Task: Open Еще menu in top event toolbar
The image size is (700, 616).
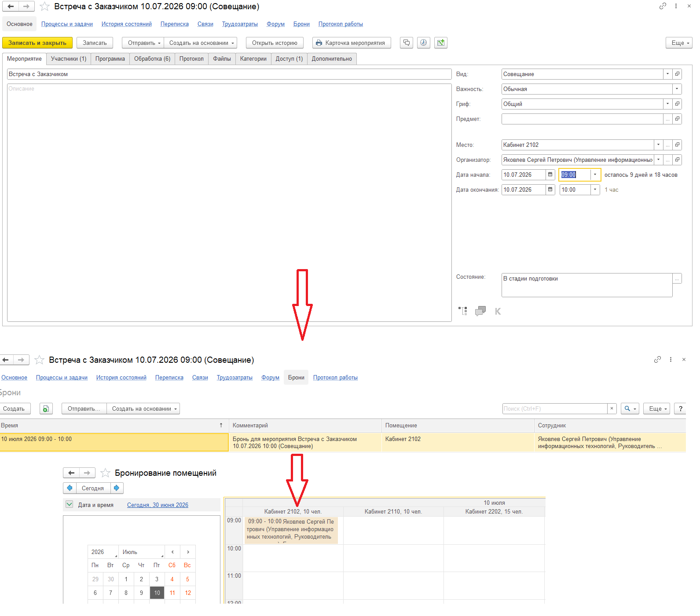Action: point(680,43)
